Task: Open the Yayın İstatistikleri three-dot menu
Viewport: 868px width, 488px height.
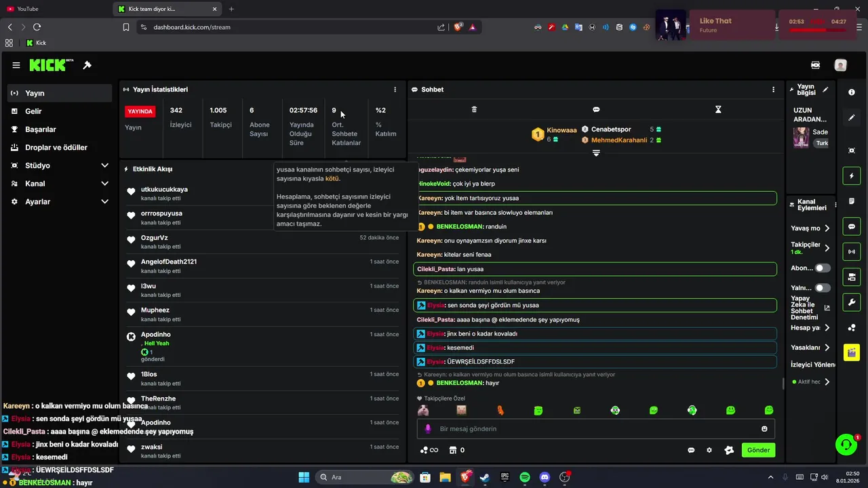Action: (x=395, y=89)
